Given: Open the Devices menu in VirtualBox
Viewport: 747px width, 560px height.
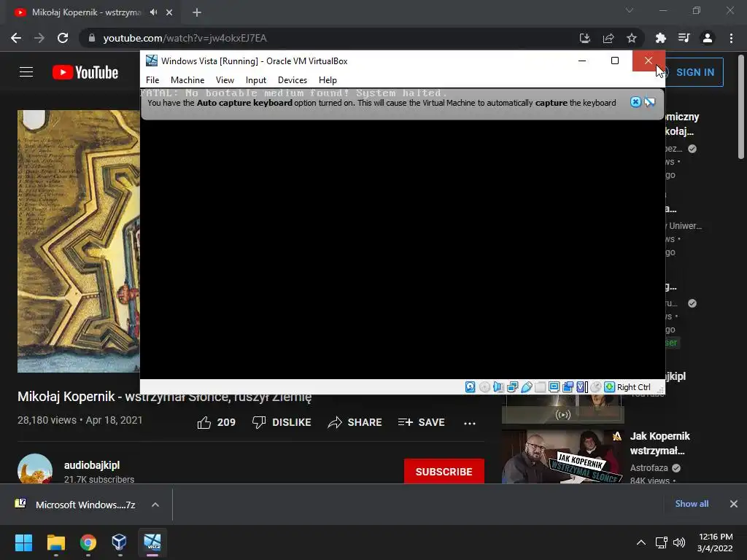Looking at the screenshot, I should pyautogui.click(x=292, y=80).
